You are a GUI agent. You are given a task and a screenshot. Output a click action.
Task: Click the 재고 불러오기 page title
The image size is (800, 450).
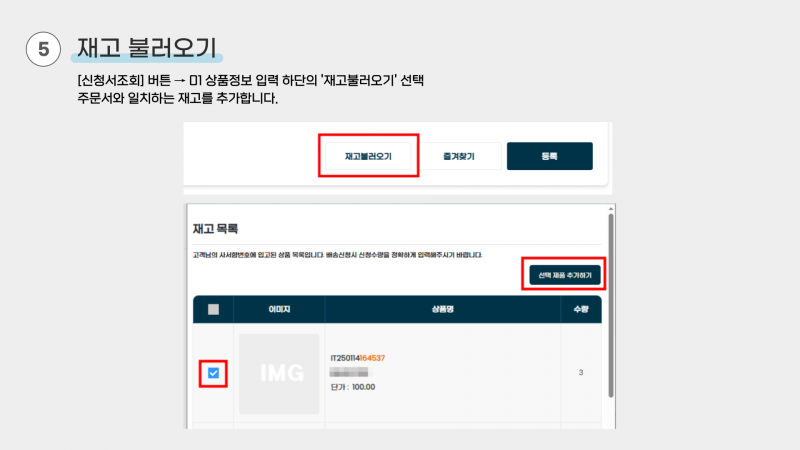[x=147, y=48]
